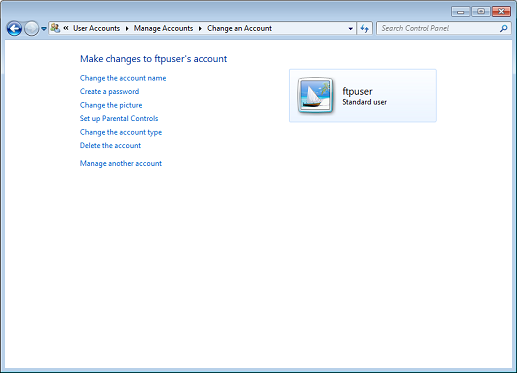Click the ftpuser account name text

[357, 91]
